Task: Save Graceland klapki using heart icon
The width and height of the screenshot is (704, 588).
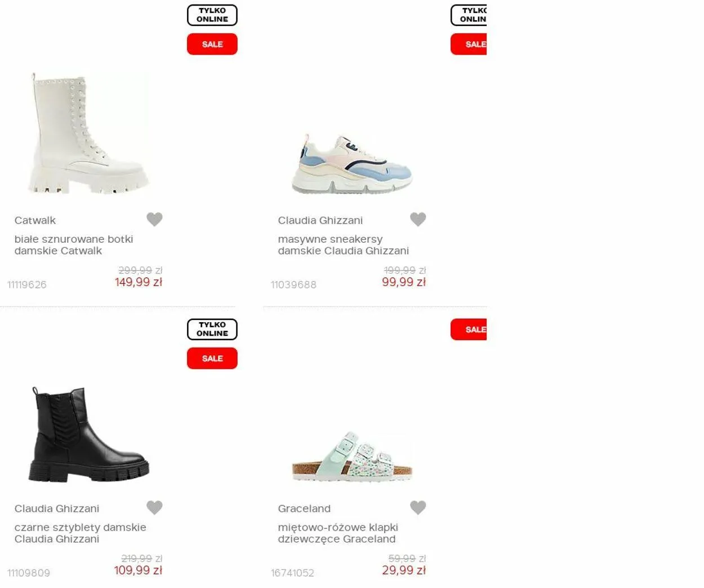Action: [x=418, y=507]
